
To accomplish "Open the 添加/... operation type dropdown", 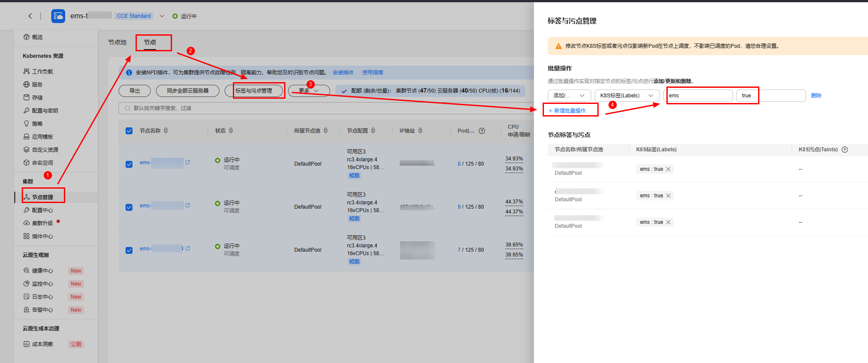I will coord(570,96).
